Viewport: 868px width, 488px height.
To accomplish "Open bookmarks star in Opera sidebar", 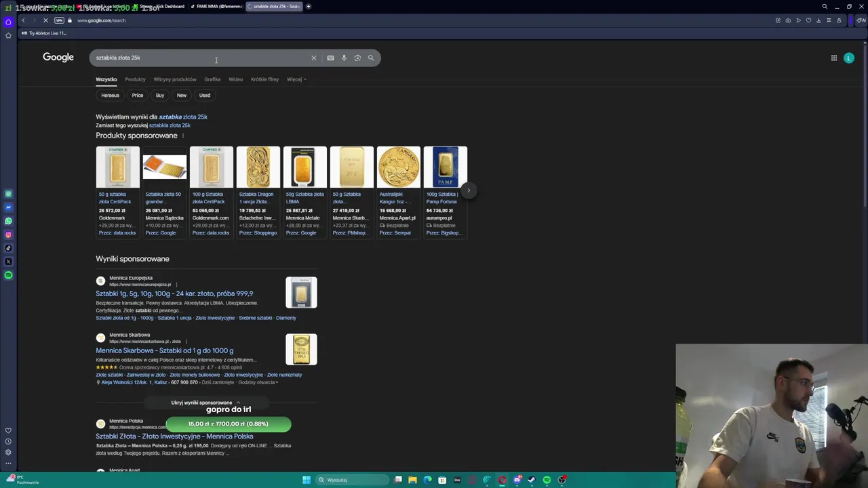I will tap(8, 35).
